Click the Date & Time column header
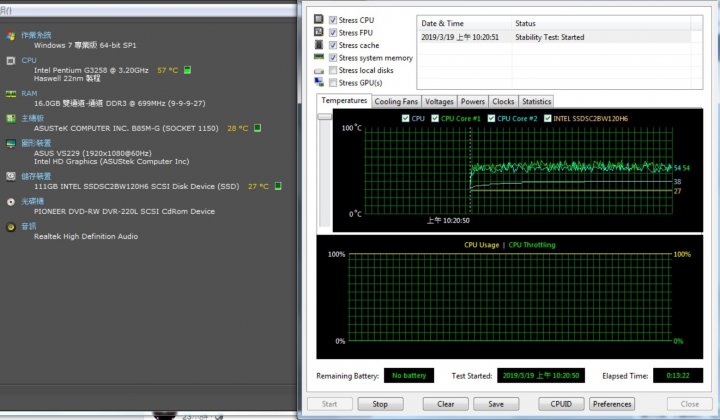 (x=464, y=23)
